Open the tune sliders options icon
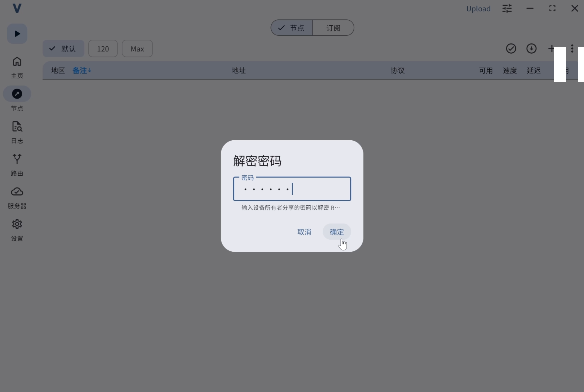The height and width of the screenshot is (392, 584). tap(507, 8)
